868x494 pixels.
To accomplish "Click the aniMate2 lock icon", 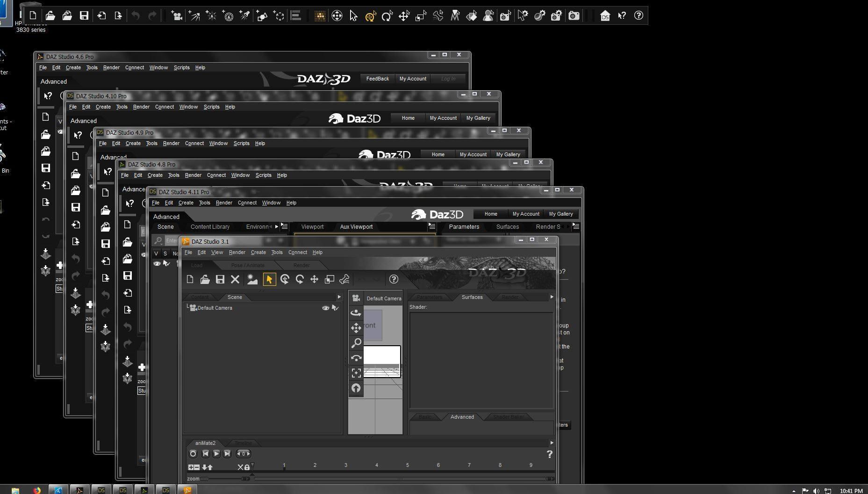I will pyautogui.click(x=247, y=467).
